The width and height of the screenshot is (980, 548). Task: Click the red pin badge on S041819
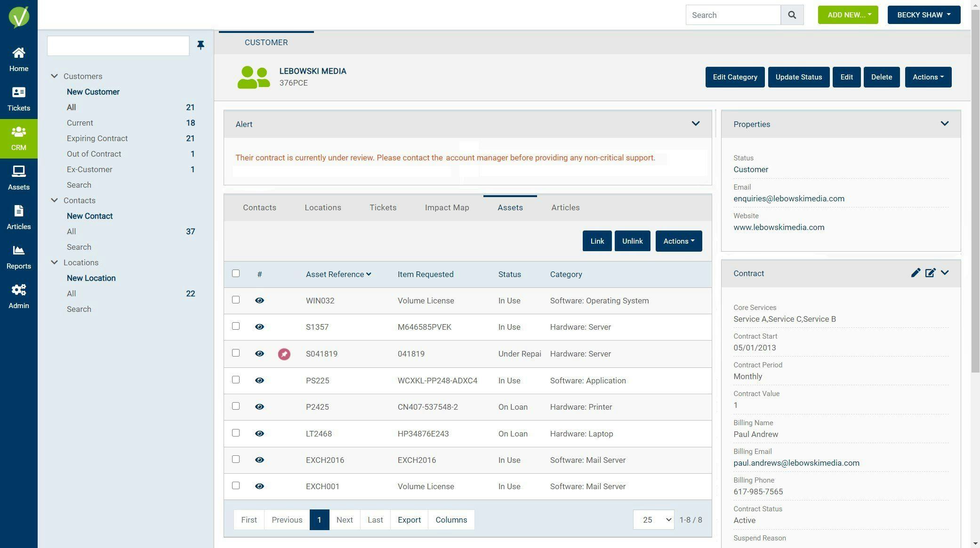pyautogui.click(x=284, y=354)
